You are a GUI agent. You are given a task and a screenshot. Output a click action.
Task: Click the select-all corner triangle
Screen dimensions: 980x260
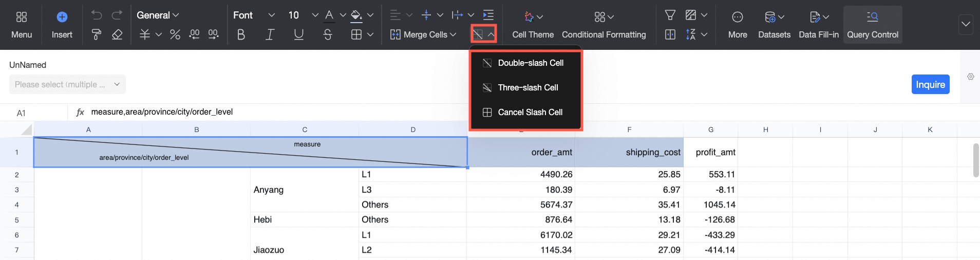[x=27, y=129]
